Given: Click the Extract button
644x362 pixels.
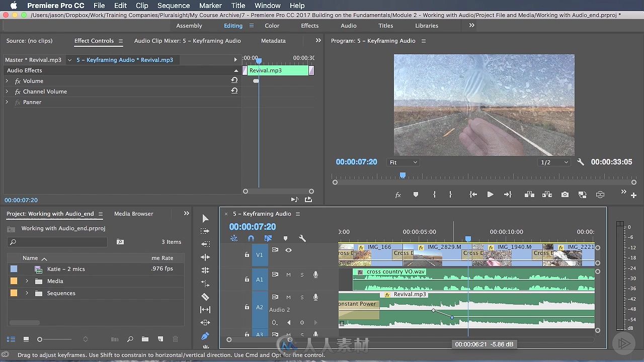Looking at the screenshot, I should click(547, 195).
